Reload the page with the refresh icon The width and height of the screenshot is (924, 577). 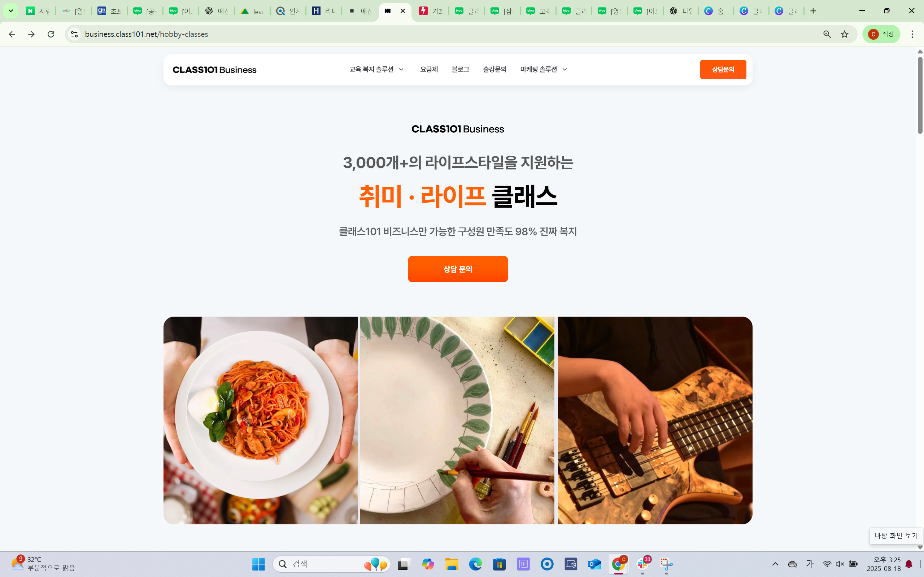tap(51, 34)
